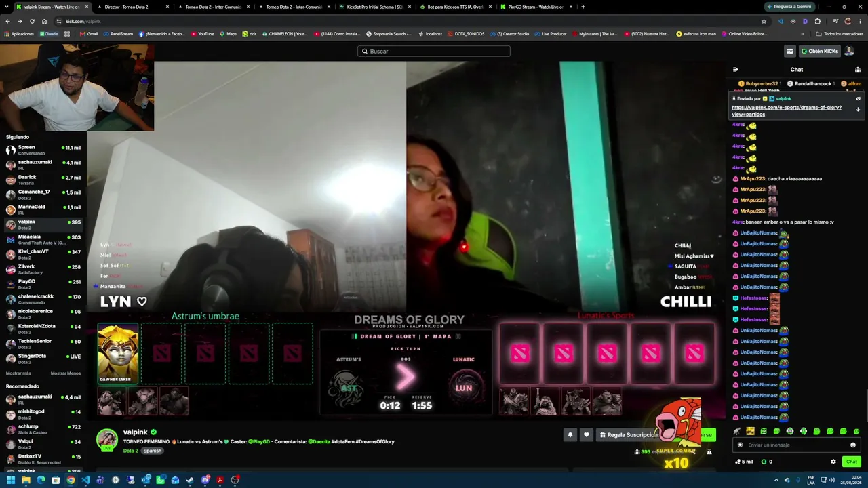Open the ESP LAA language switcher
Image resolution: width=868 pixels, height=488 pixels.
811,480
